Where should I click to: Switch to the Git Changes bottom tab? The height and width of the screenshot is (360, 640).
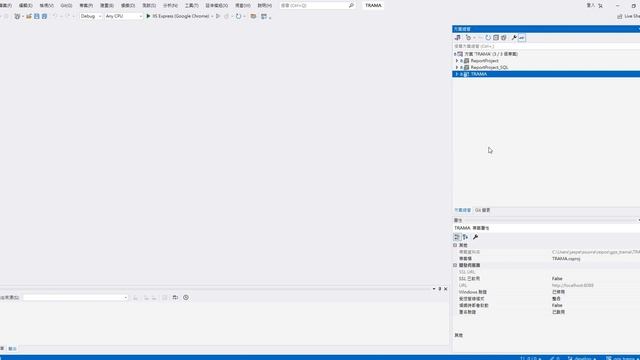click(x=482, y=210)
